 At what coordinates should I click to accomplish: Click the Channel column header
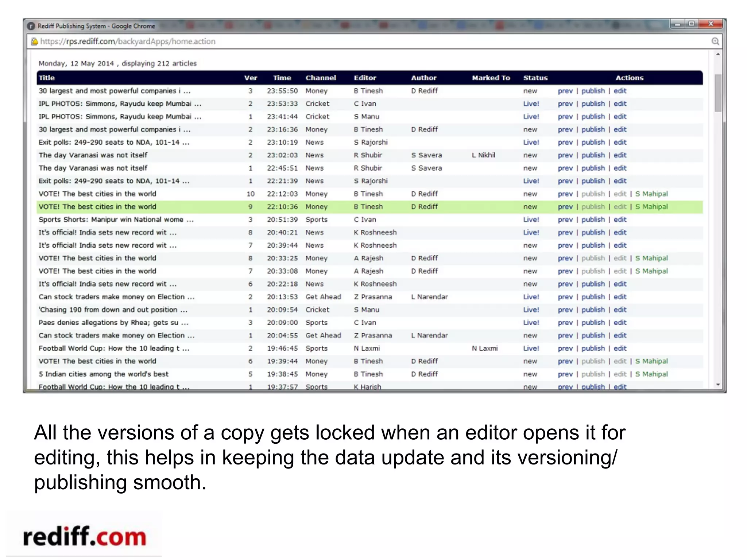coord(321,78)
